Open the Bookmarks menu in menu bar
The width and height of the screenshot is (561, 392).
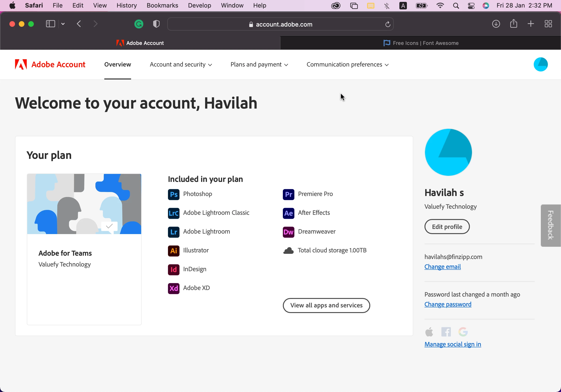point(162,5)
